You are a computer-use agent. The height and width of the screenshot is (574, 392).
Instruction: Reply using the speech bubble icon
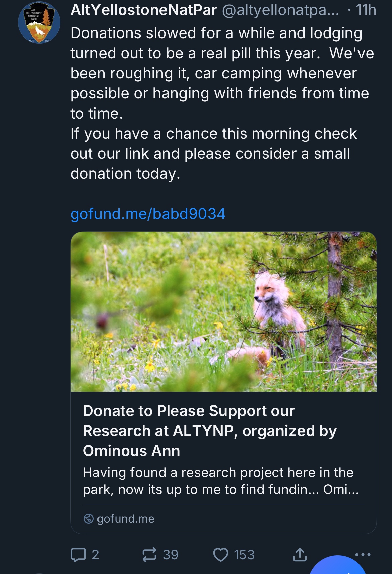coord(78,555)
